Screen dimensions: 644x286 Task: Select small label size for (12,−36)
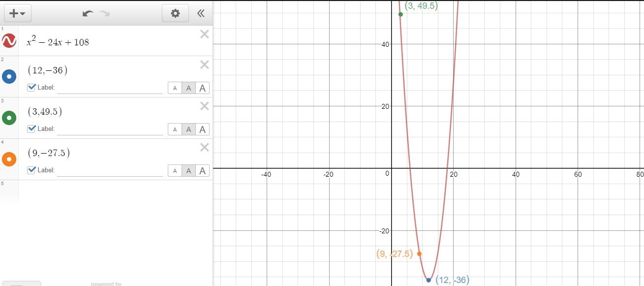175,88
